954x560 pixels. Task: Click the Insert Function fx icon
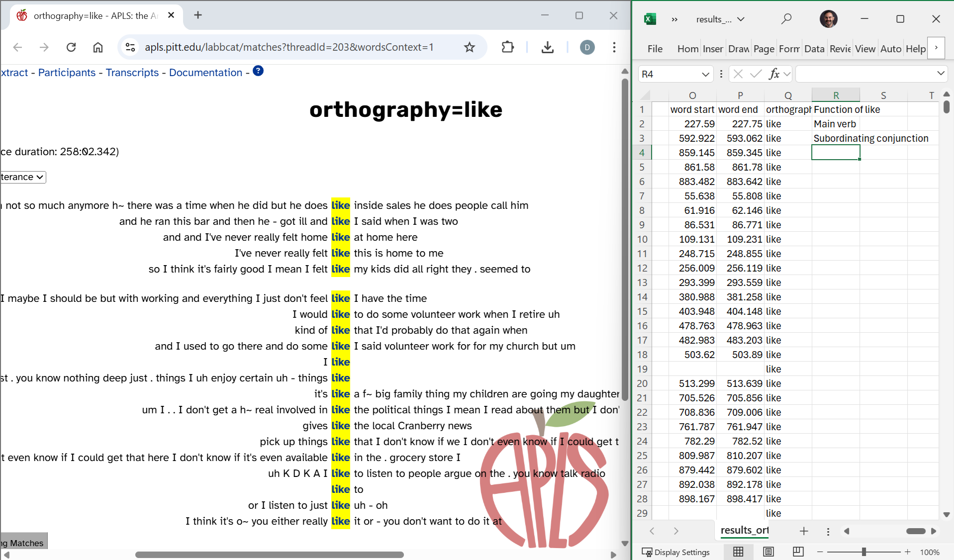[x=774, y=74]
